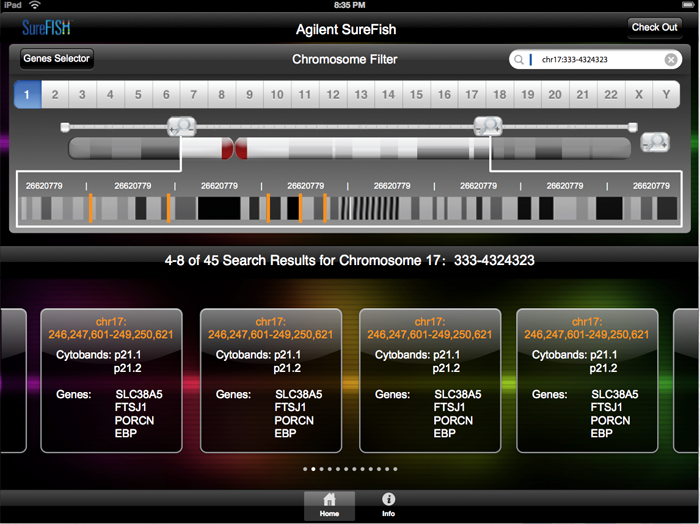This screenshot has width=700, height=524.
Task: Click the striped band region in zoomed view
Action: (369, 208)
